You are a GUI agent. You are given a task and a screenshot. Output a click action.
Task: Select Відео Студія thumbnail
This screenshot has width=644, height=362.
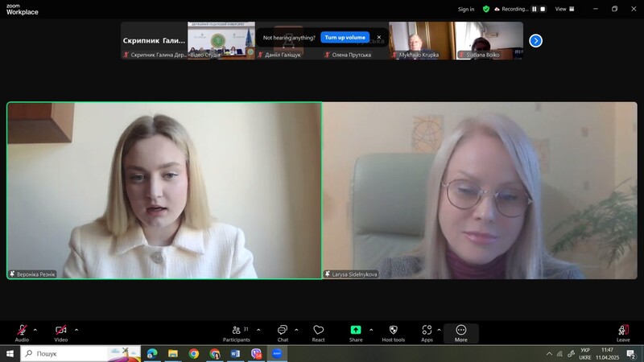tap(221, 41)
